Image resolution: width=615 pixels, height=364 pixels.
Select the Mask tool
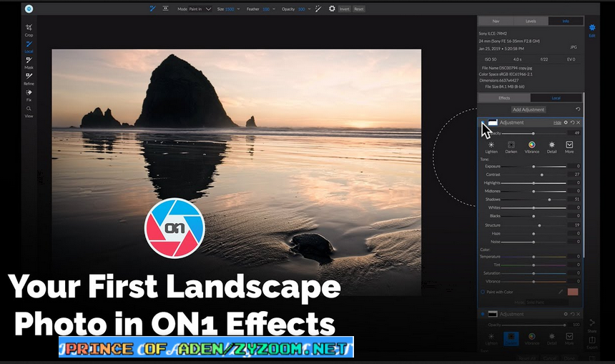[x=29, y=63]
